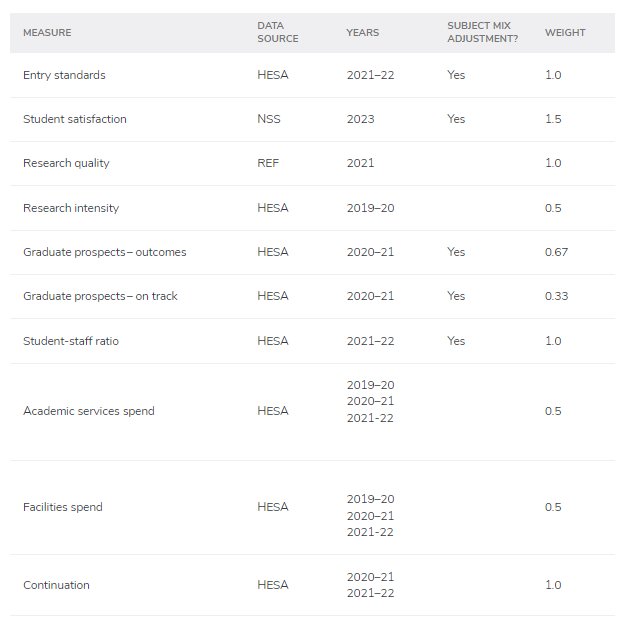Click the Years column header
The image size is (621, 624).
(x=362, y=33)
